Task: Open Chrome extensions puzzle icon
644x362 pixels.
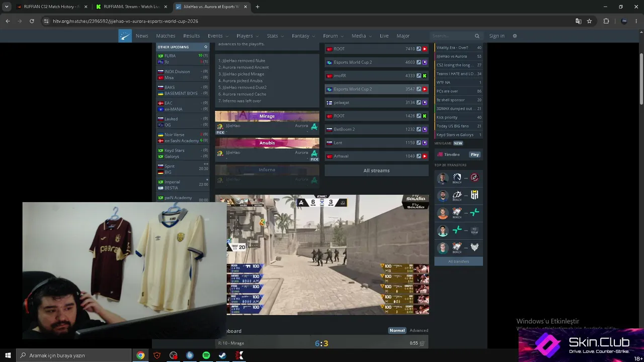Action: tap(606, 21)
